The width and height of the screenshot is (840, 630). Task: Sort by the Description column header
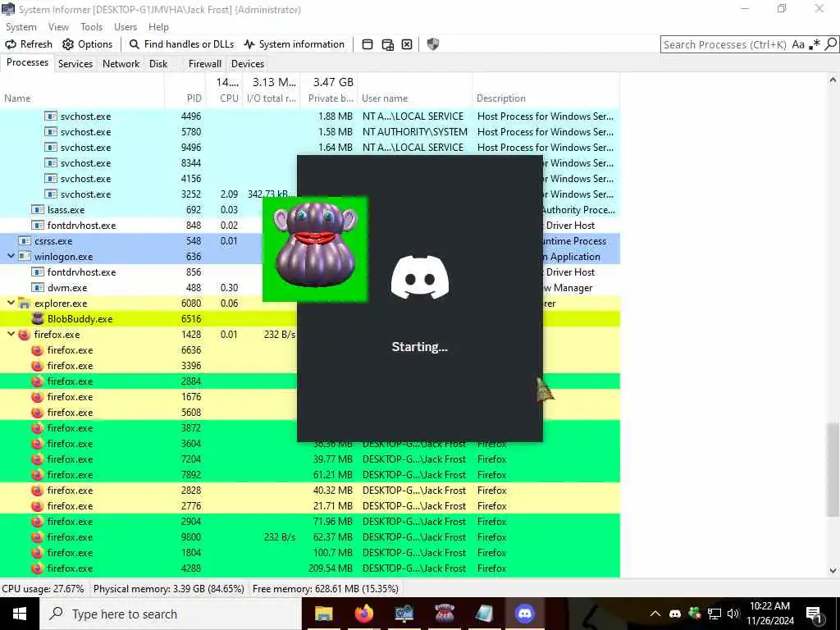(x=546, y=98)
